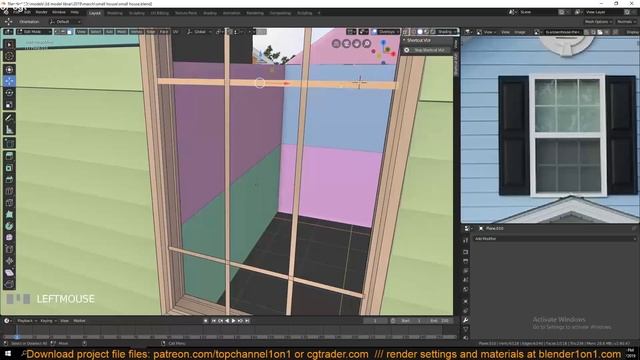Switch to the Shading workspace tab
Screen dimensions: 640x360
(210, 13)
